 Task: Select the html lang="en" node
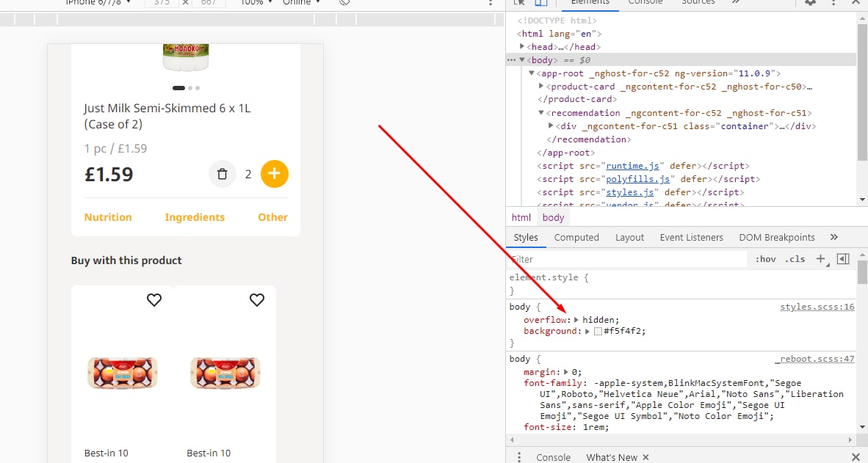(559, 34)
